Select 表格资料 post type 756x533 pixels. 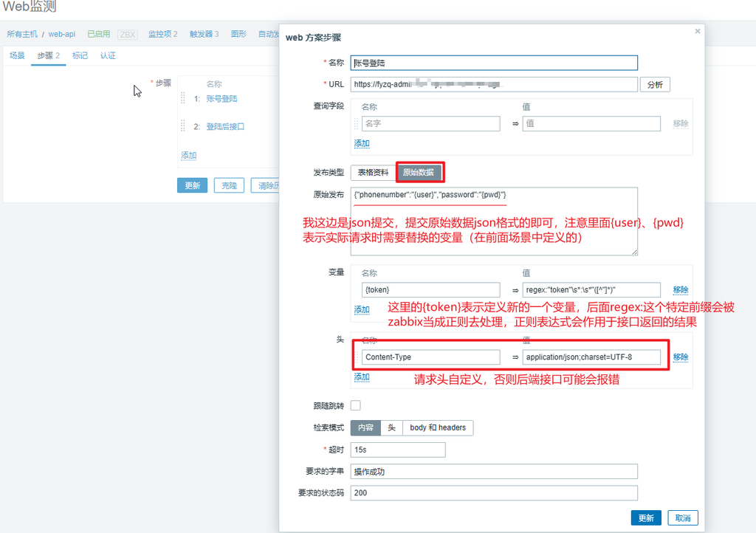pyautogui.click(x=373, y=172)
